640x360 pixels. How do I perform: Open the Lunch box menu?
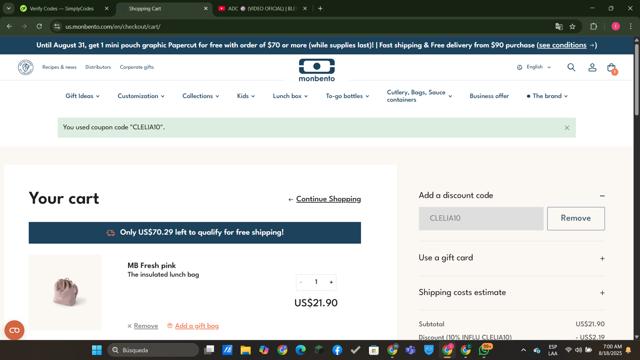(290, 96)
